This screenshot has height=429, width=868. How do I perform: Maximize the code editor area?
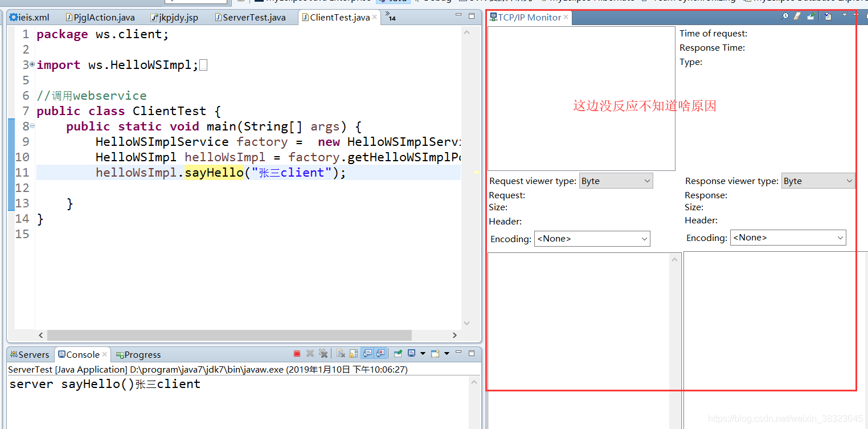click(472, 17)
